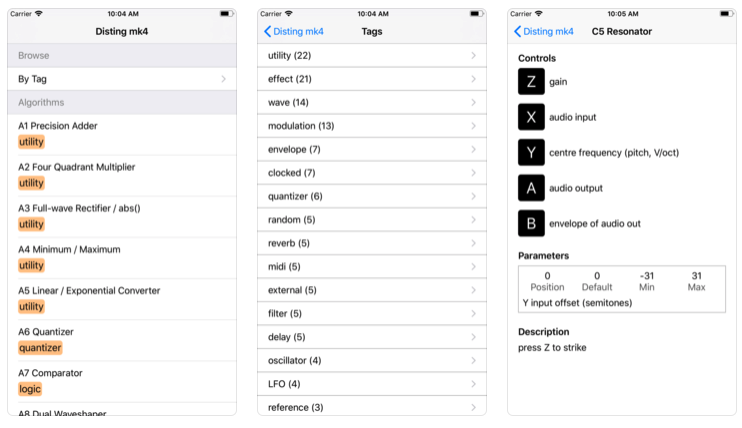The width and height of the screenshot is (742, 428).
Task: Tap the quantizer tag badge on A6
Action: (x=40, y=348)
